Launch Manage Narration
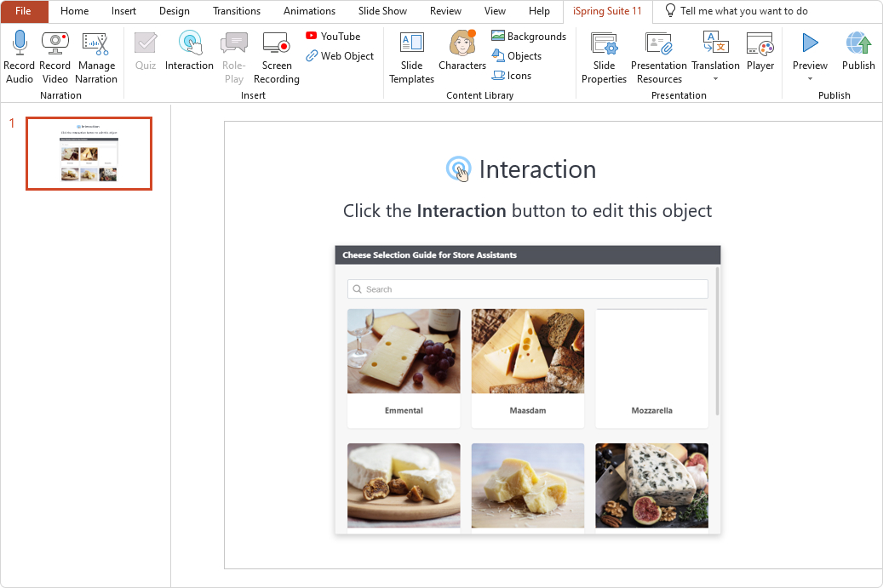The height and width of the screenshot is (588, 883). 96,55
